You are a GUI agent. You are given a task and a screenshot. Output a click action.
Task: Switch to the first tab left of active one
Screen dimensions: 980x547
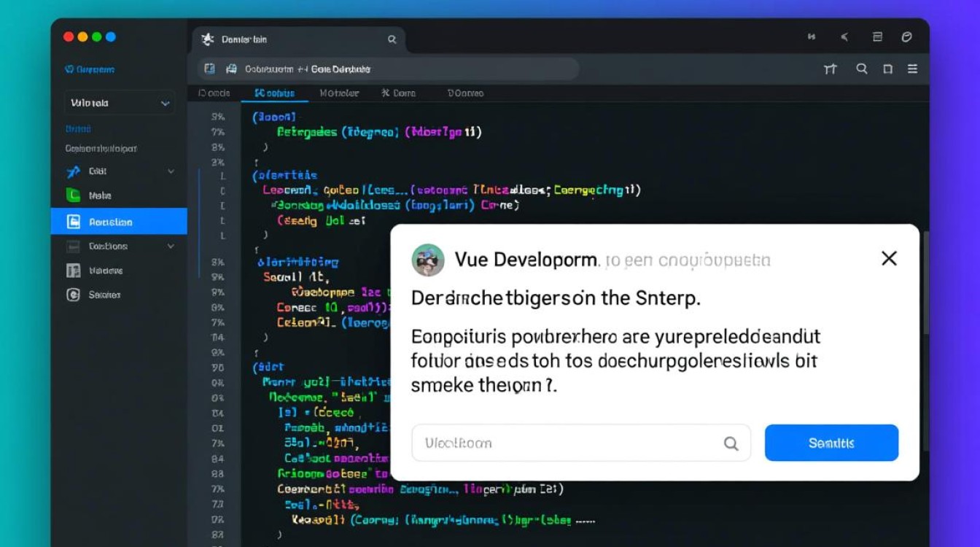214,93
